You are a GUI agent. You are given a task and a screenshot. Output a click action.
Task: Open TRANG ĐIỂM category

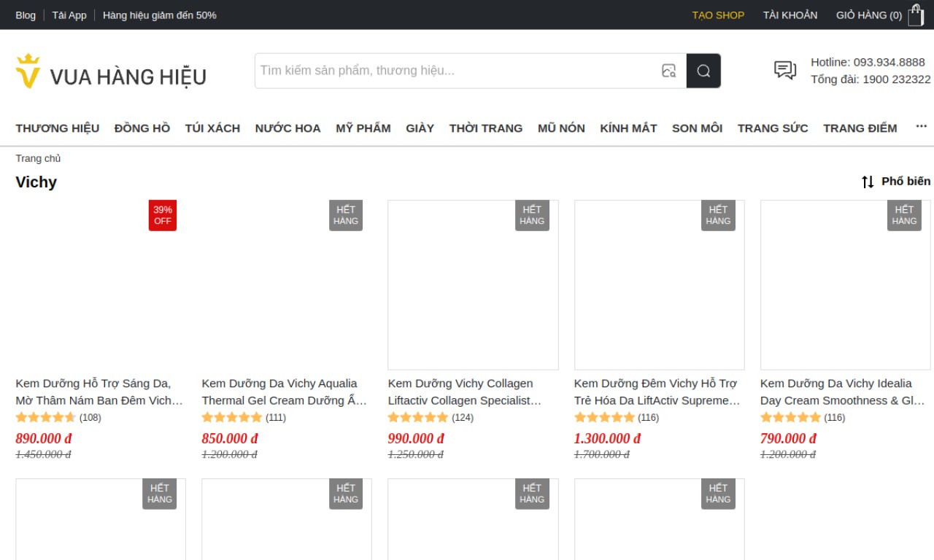click(860, 128)
